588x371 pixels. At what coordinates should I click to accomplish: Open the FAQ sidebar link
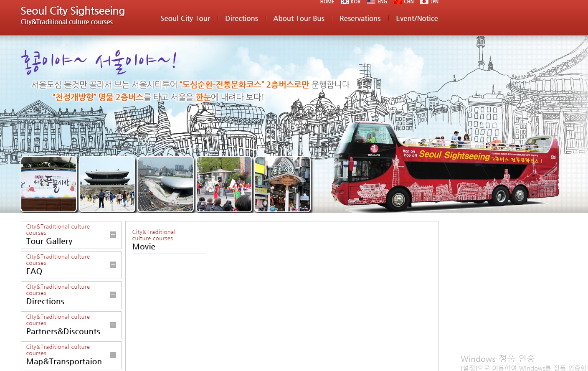34,271
